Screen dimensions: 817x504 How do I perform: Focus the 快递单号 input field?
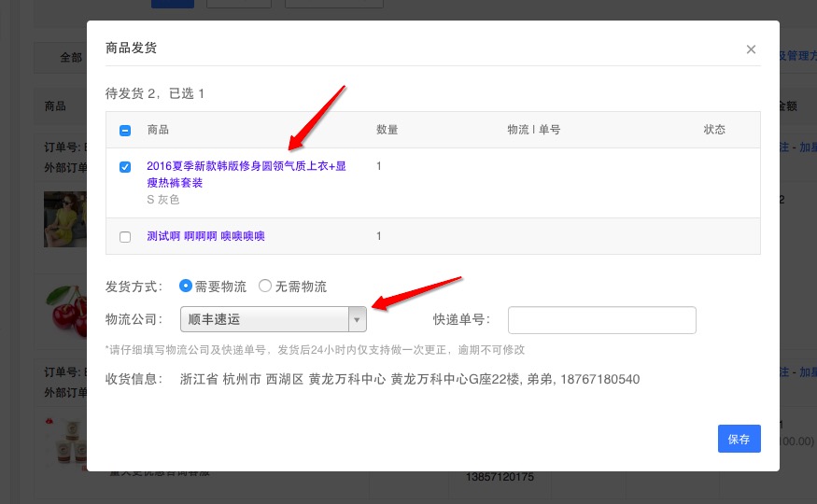tap(602, 320)
